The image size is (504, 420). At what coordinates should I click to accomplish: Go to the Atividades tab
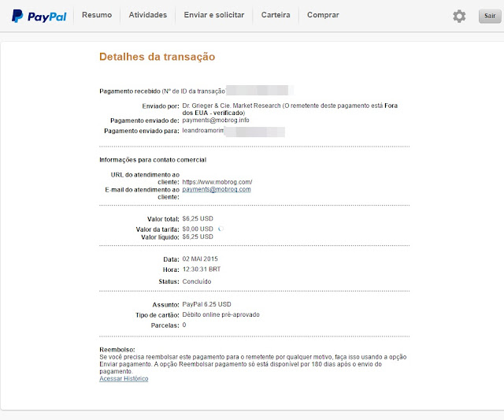point(148,15)
